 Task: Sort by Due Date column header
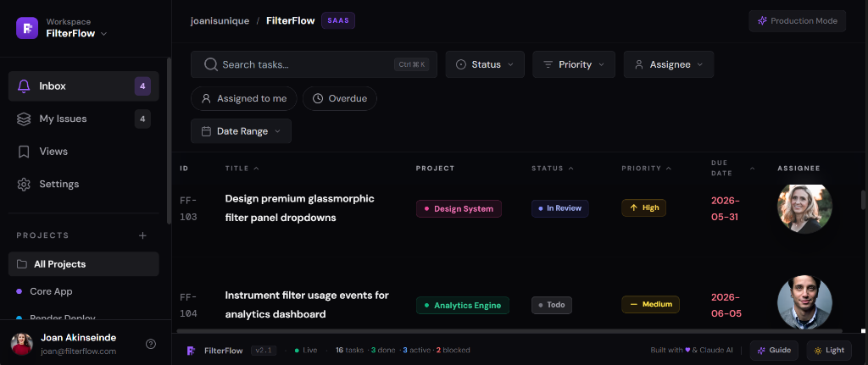[x=733, y=169]
